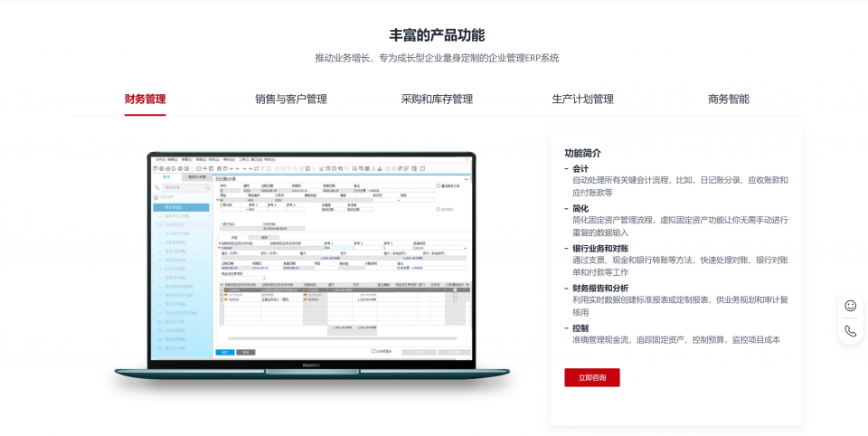868x436 pixels.
Task: Click the 会计 feature title
Action: 580,168
